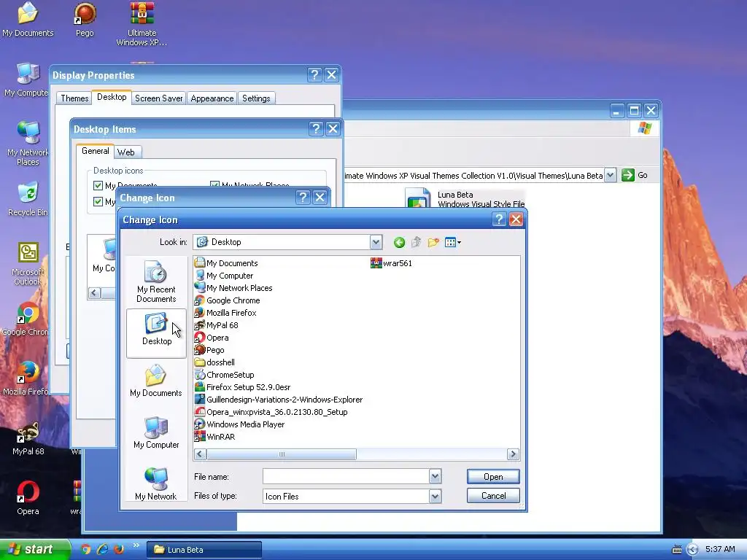This screenshot has height=560, width=747.
Task: Select Opera shortcut in the file list
Action: (x=212, y=338)
